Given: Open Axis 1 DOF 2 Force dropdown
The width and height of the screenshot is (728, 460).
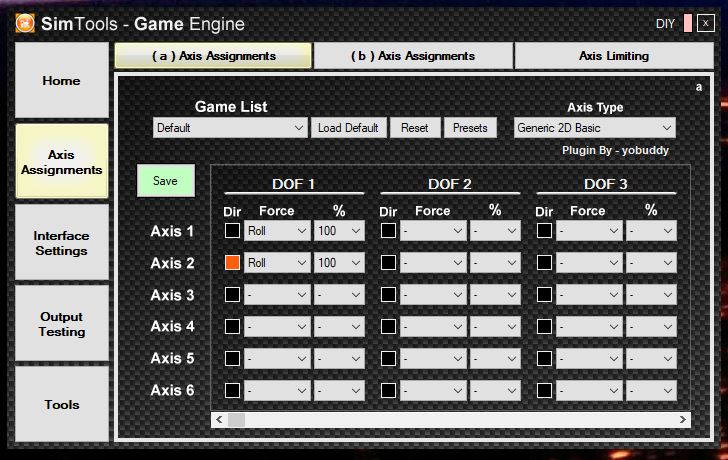Looking at the screenshot, I should [x=433, y=231].
